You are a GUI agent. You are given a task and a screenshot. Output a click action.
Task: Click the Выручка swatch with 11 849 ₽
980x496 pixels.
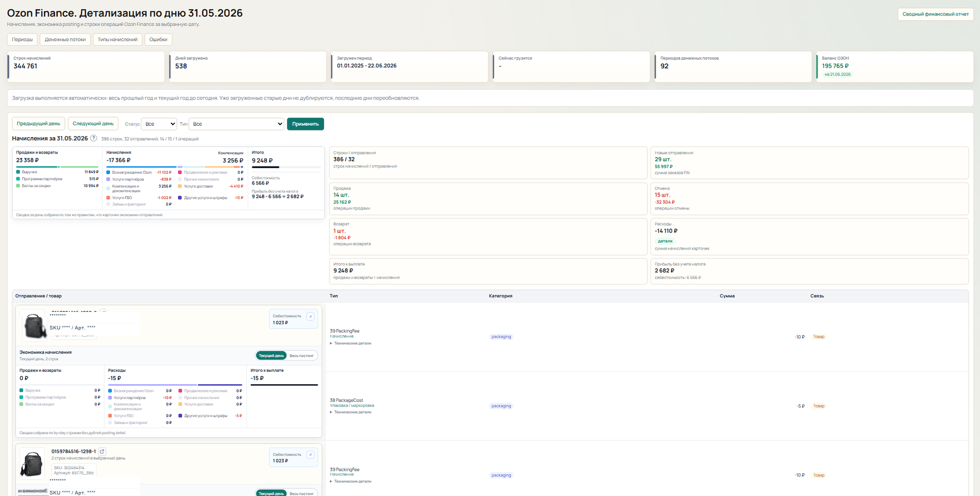tap(18, 172)
